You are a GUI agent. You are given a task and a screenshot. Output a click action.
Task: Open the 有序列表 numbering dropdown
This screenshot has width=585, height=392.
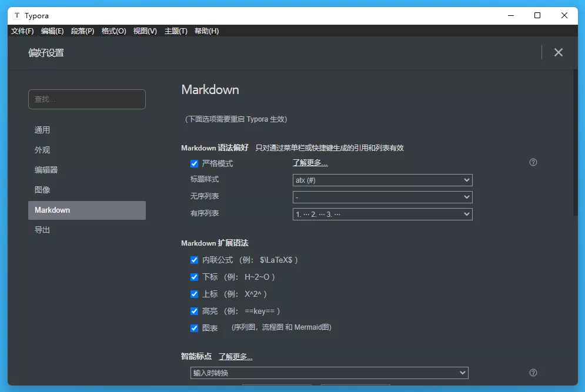[x=382, y=214]
